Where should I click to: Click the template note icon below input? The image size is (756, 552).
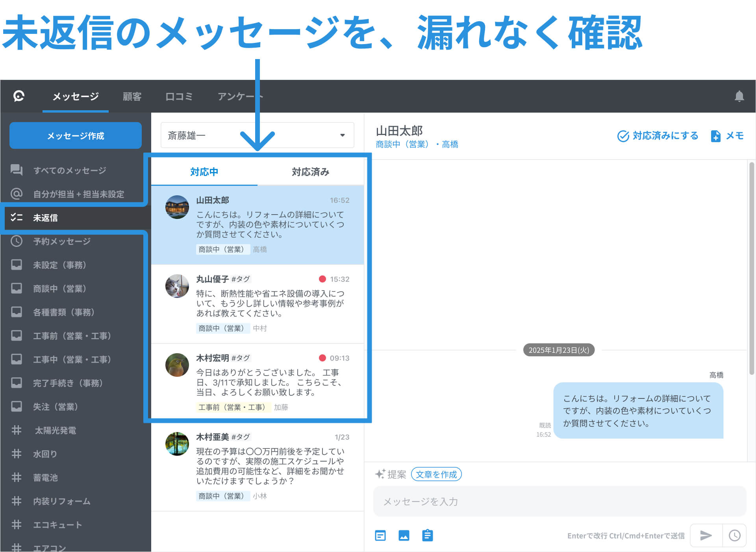click(x=380, y=535)
